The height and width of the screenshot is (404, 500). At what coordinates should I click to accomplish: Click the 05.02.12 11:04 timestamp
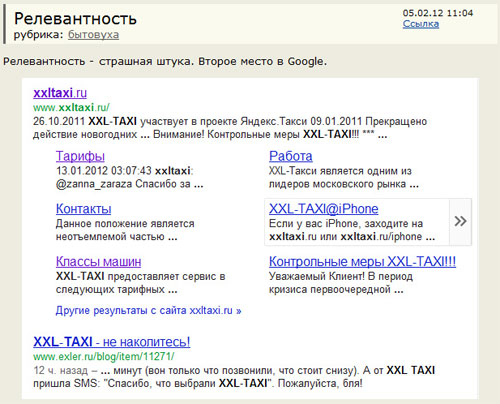pyautogui.click(x=438, y=13)
